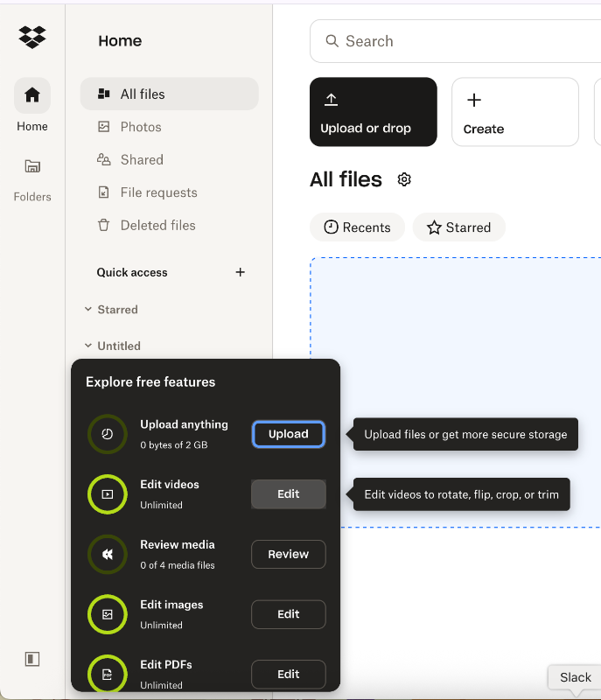Focus the Search field

point(455,41)
